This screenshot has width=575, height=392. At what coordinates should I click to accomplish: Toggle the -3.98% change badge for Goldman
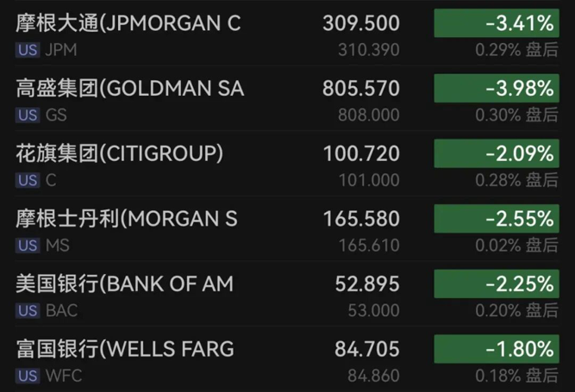(497, 89)
